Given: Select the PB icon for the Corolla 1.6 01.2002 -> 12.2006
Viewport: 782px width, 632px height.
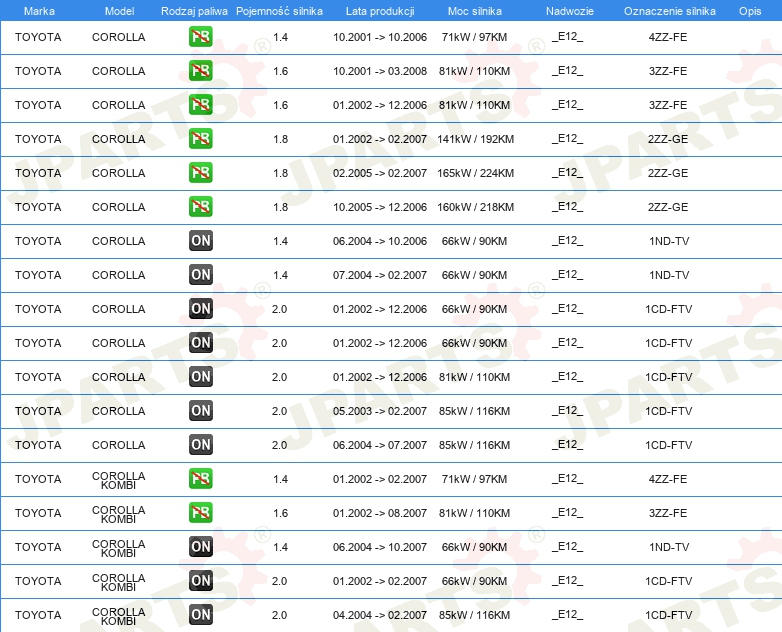Looking at the screenshot, I should [200, 105].
